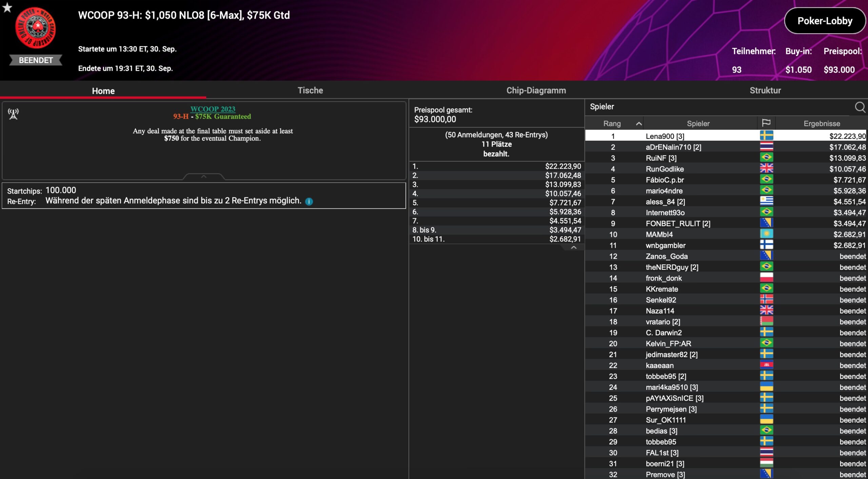Screen dimensions: 868x479
Task: Click boerni21's Hungary flag
Action: [766, 463]
